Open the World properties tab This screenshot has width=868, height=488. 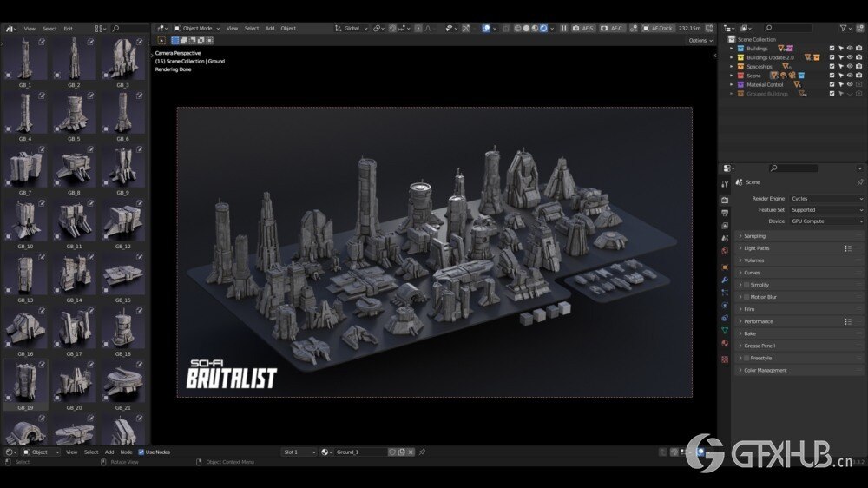click(725, 251)
